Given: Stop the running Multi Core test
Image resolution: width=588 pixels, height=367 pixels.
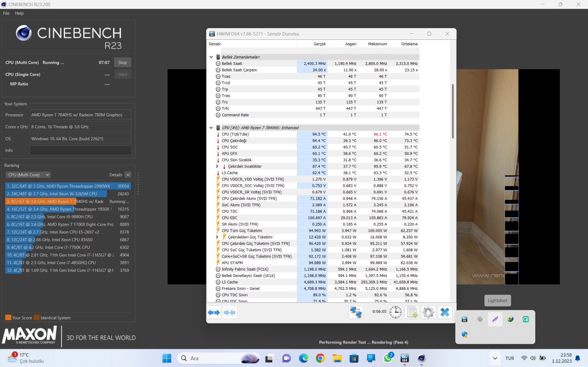Looking at the screenshot, I should (x=122, y=63).
